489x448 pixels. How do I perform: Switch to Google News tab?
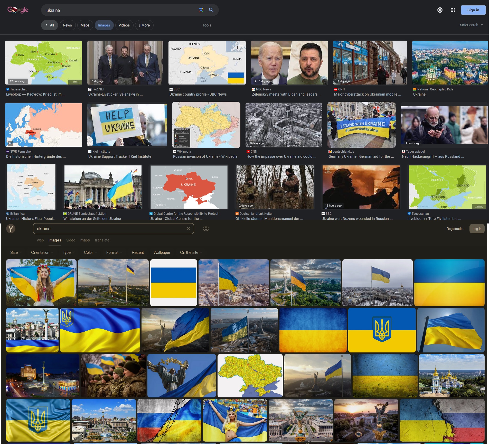[67, 25]
